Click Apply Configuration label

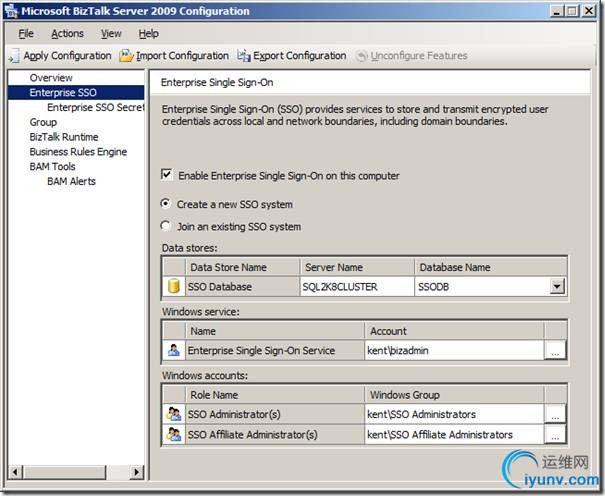pyautogui.click(x=67, y=56)
